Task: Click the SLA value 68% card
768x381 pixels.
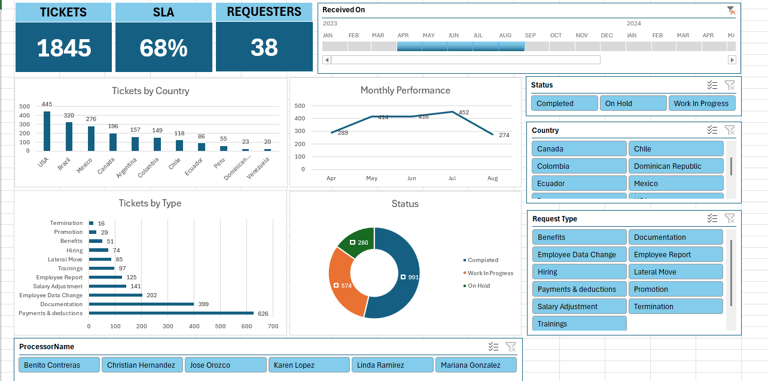Action: point(164,48)
